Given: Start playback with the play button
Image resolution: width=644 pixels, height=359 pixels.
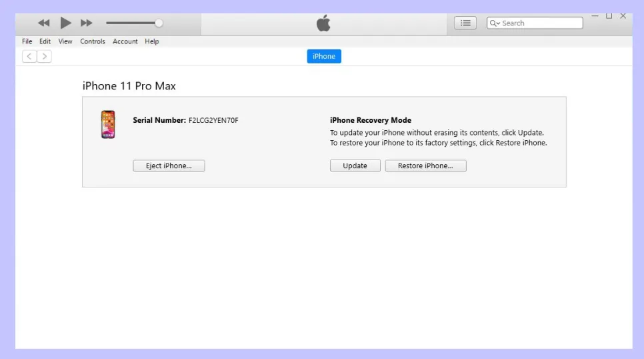Looking at the screenshot, I should click(65, 23).
